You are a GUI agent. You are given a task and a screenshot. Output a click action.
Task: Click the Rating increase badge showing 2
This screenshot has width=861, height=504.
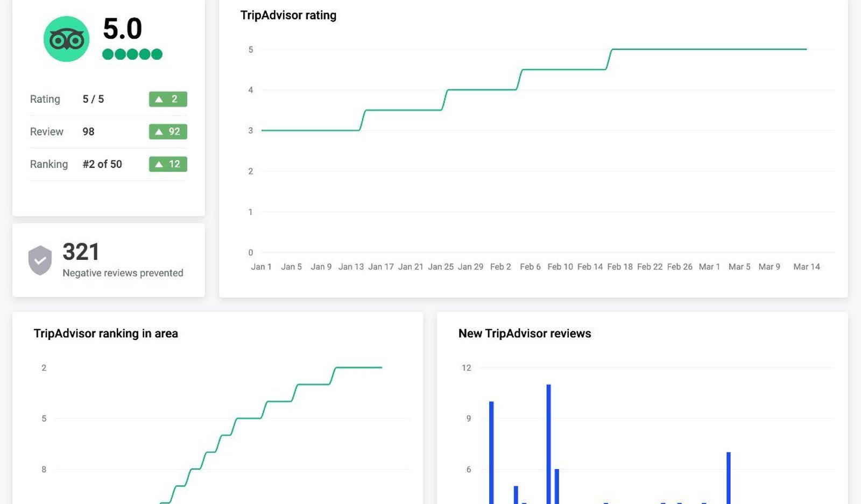pos(168,99)
